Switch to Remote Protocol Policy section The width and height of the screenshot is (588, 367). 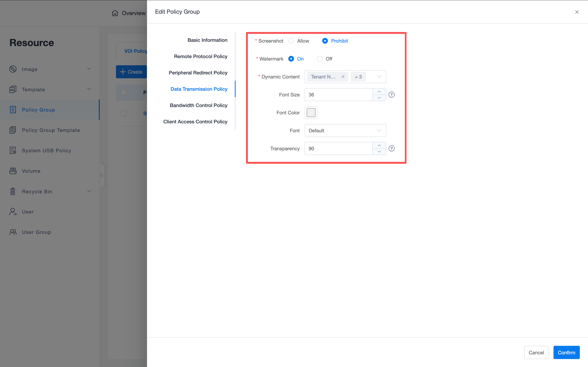[200, 56]
